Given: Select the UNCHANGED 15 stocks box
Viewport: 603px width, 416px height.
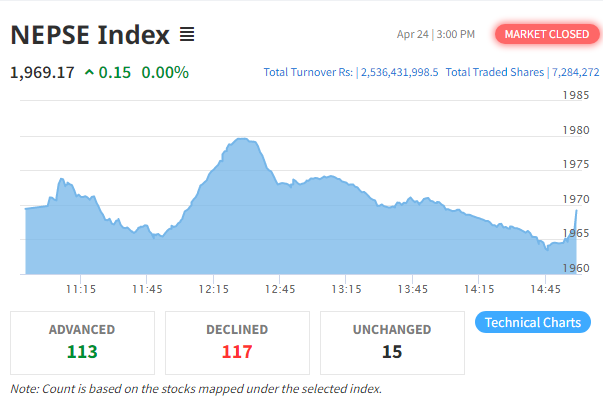Looking at the screenshot, I should tap(392, 343).
